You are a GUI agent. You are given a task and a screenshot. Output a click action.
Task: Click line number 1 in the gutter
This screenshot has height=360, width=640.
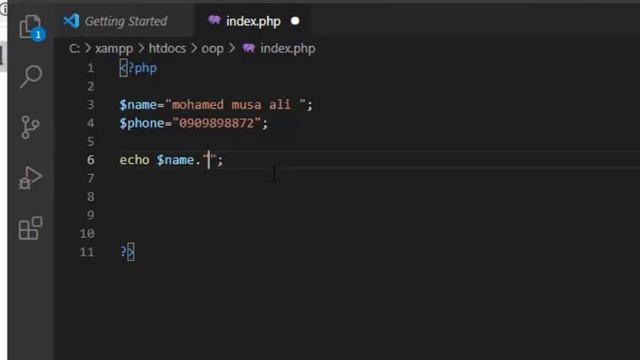pyautogui.click(x=91, y=68)
